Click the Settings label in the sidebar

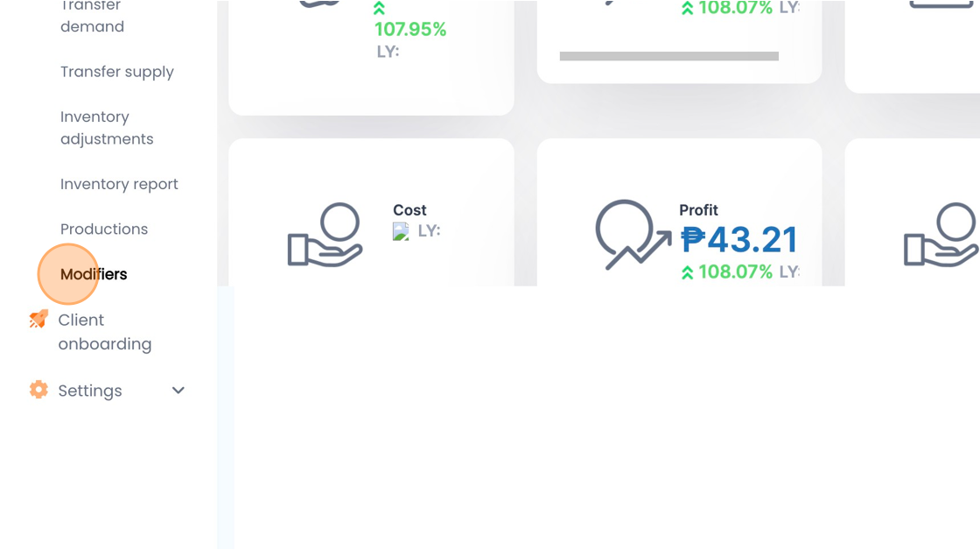(x=90, y=391)
